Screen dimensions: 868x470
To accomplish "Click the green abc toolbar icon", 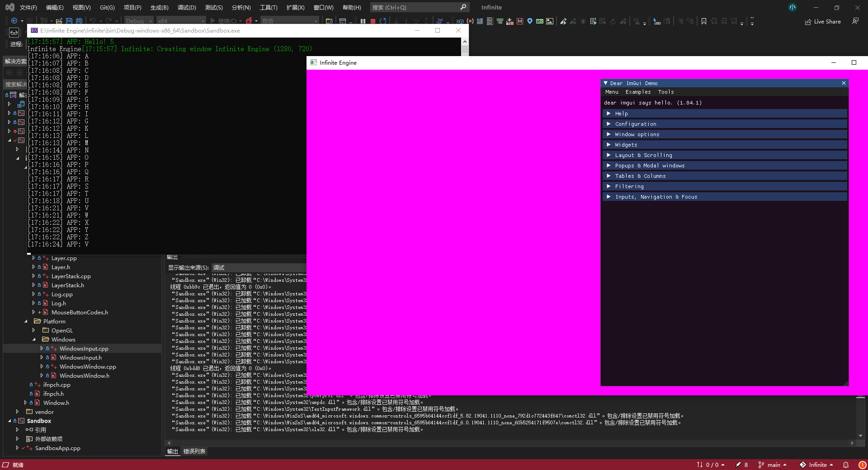I will (x=540, y=21).
